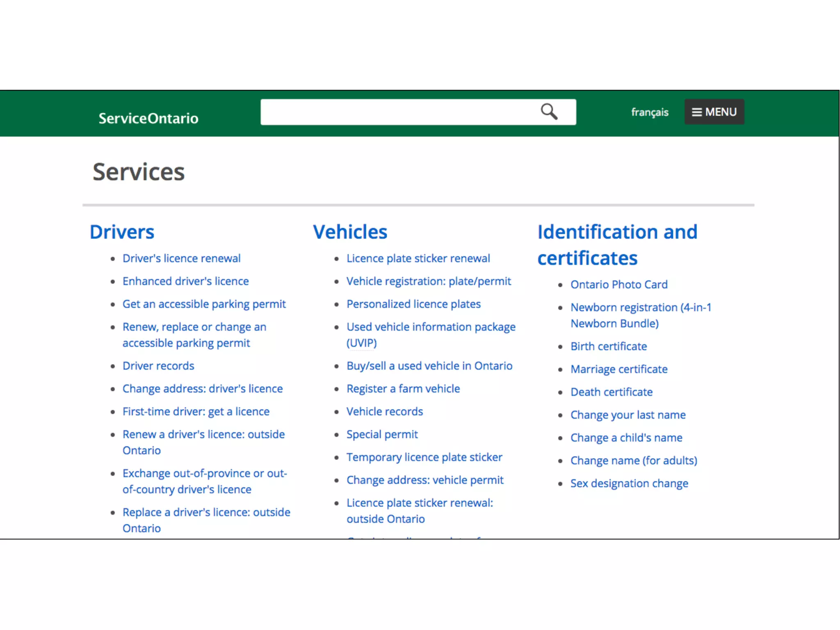Screen dimensions: 840x630
Task: Go to Driver records page
Action: click(158, 366)
